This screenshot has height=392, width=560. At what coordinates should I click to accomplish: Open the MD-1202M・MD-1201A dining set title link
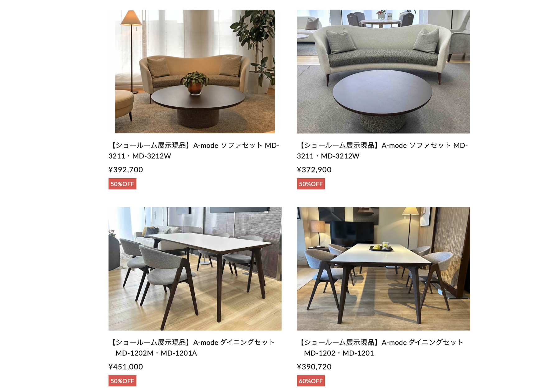(192, 348)
